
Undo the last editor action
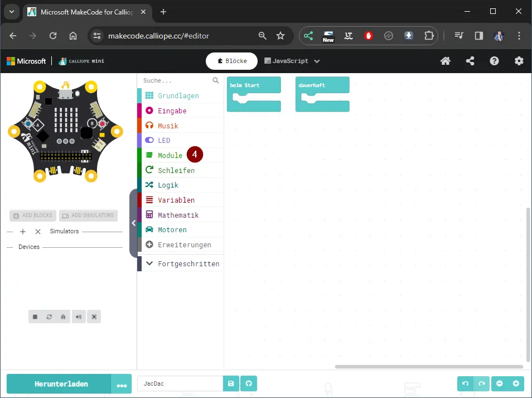point(465,383)
